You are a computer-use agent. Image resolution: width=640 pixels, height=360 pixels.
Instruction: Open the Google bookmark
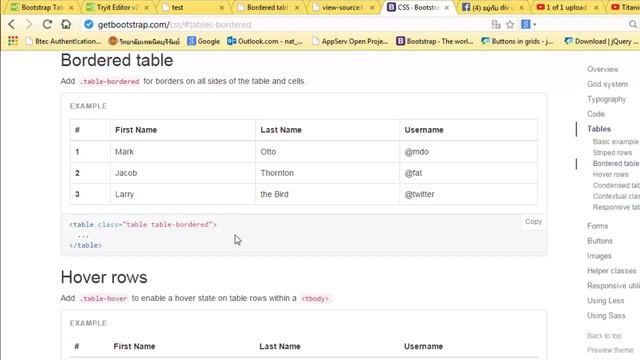204,41
